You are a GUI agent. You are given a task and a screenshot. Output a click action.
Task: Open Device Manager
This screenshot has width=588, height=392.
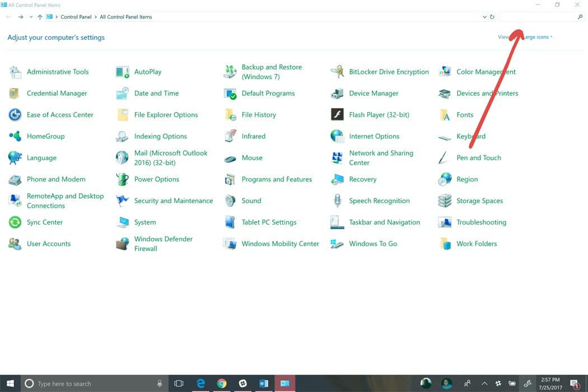[x=374, y=93]
